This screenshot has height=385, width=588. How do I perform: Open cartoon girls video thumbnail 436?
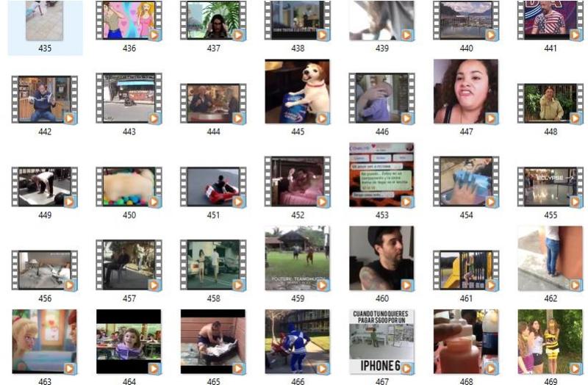[x=129, y=20]
